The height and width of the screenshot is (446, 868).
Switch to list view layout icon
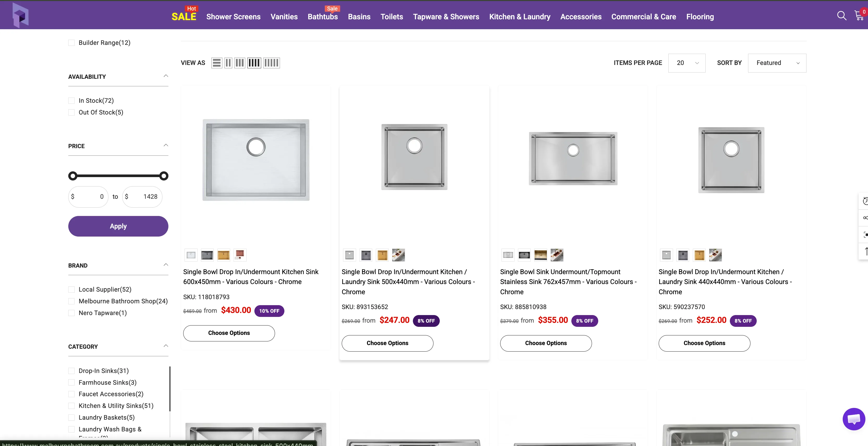pos(217,63)
